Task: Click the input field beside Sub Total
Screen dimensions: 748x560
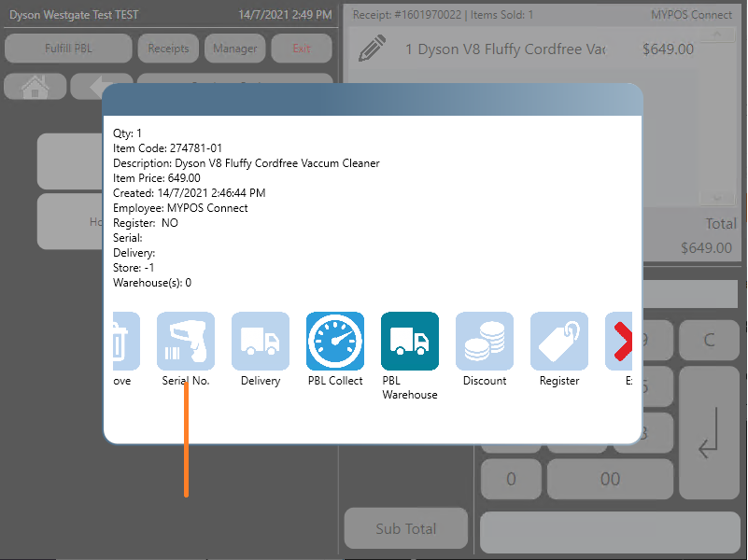Action: click(x=610, y=532)
